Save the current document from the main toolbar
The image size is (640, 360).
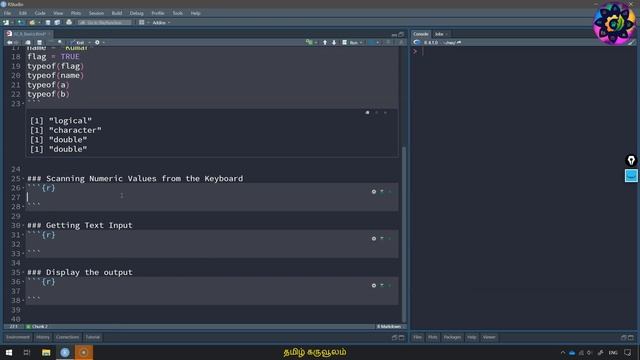pos(48,22)
